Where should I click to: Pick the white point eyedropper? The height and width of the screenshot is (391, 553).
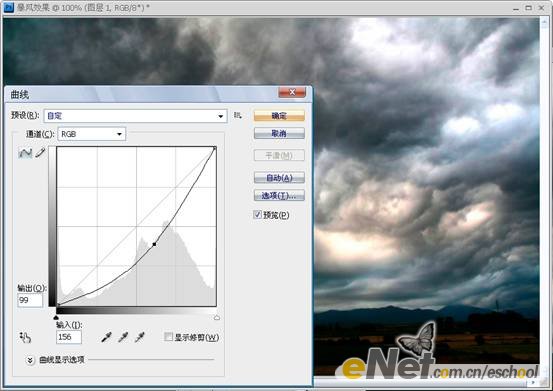(140, 337)
